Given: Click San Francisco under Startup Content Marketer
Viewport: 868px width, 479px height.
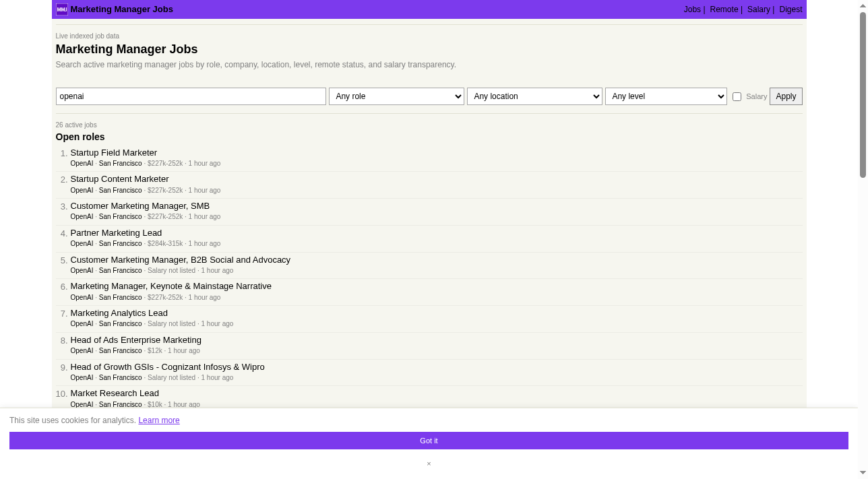Looking at the screenshot, I should (x=120, y=191).
